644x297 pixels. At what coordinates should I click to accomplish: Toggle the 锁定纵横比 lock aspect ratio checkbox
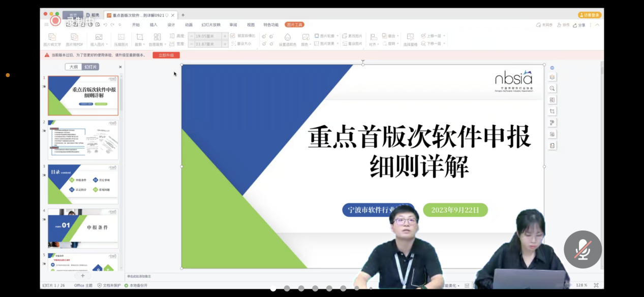click(233, 36)
